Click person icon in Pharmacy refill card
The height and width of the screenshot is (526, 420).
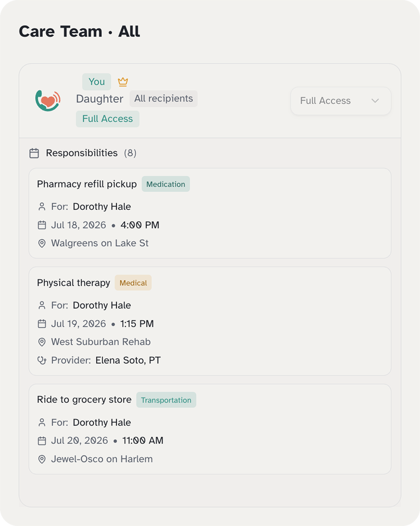pos(42,206)
